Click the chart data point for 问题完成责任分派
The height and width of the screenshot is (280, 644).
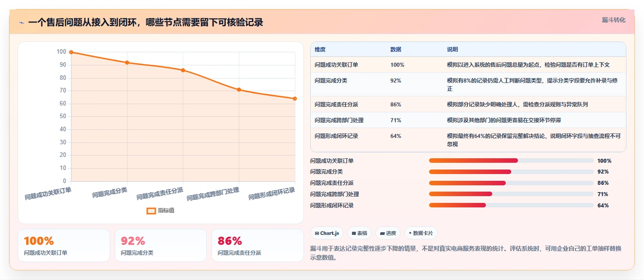(x=183, y=70)
